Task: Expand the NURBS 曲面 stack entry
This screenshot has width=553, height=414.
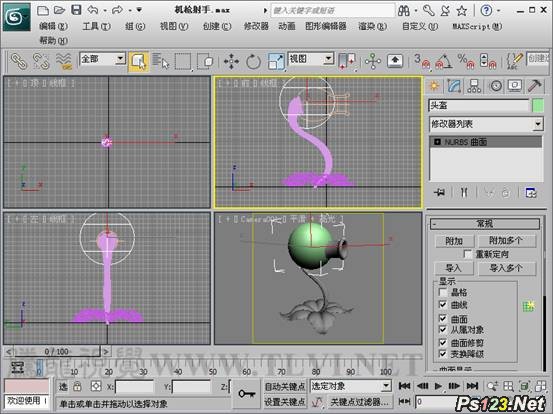Action: 438,142
